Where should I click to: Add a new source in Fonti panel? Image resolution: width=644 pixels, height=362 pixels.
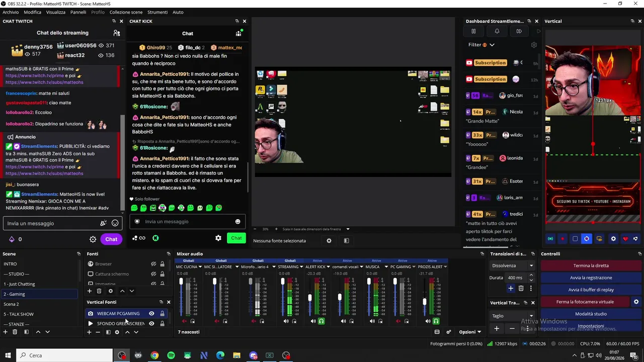pyautogui.click(x=90, y=291)
